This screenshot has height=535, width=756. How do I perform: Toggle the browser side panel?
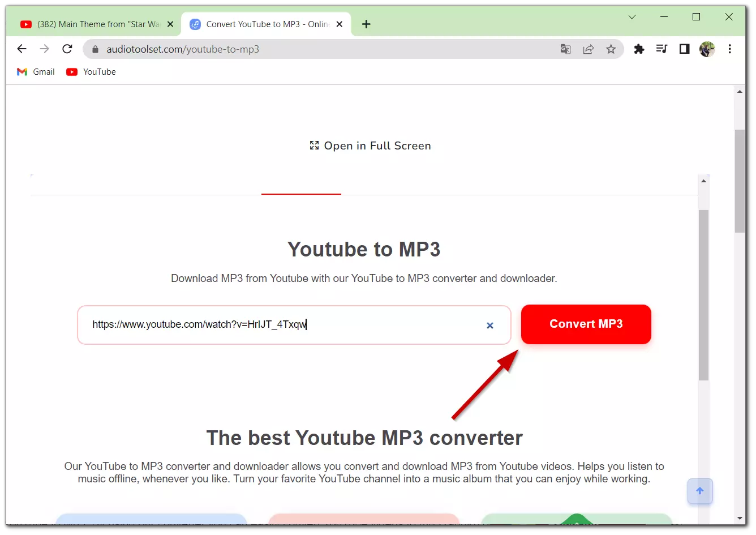pyautogui.click(x=684, y=49)
